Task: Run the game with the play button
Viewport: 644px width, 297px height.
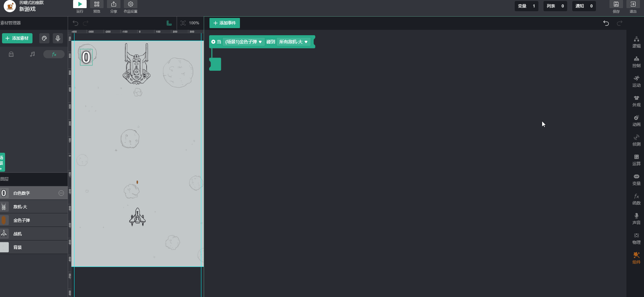Action: (x=80, y=4)
